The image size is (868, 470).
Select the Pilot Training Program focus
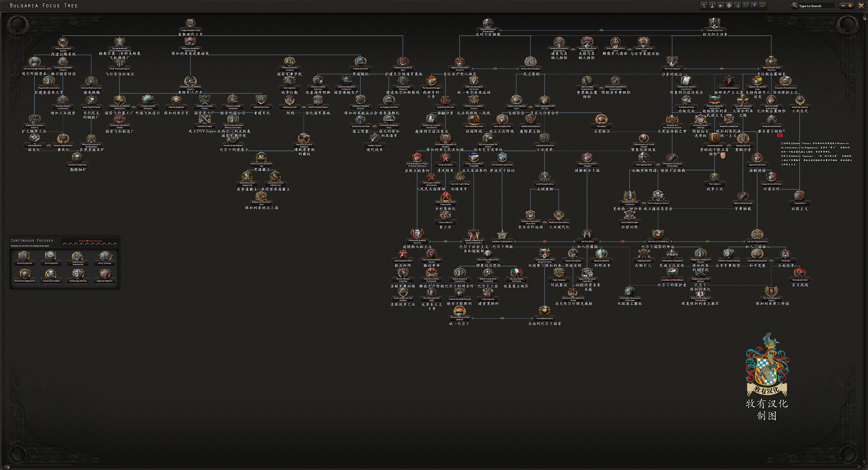click(120, 64)
